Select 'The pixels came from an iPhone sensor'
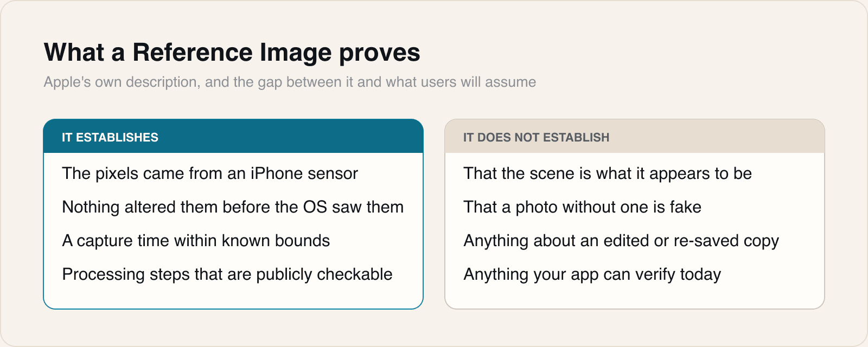Viewport: 868px width, 347px height. pyautogui.click(x=210, y=173)
